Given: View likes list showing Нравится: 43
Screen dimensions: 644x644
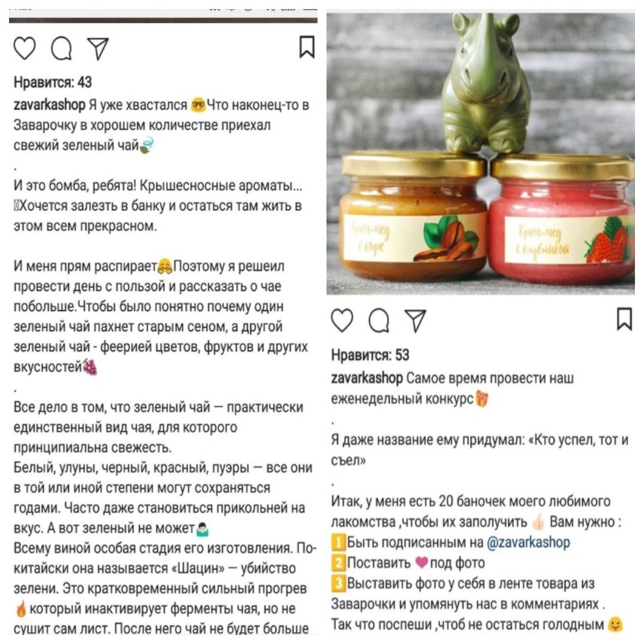Looking at the screenshot, I should pos(53,82).
